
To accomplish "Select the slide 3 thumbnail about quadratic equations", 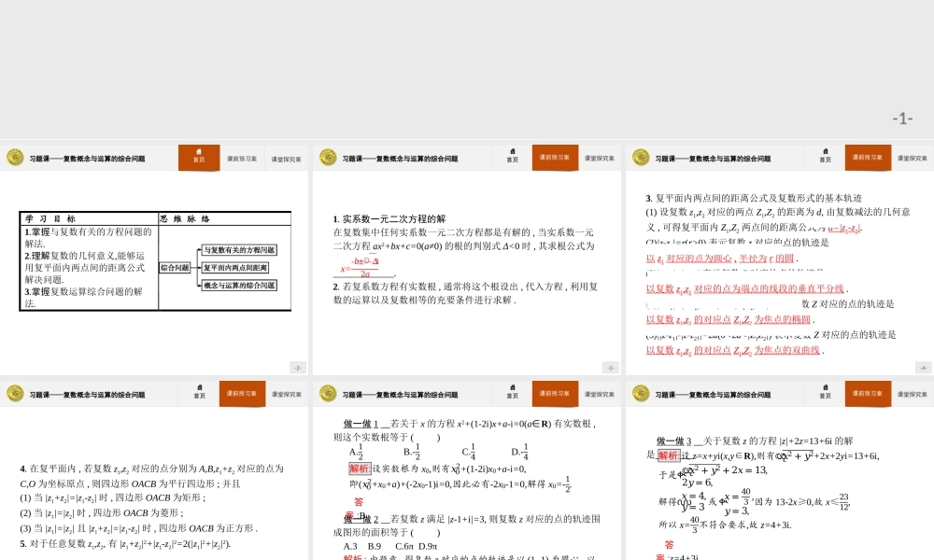I will pyautogui.click(x=467, y=259).
